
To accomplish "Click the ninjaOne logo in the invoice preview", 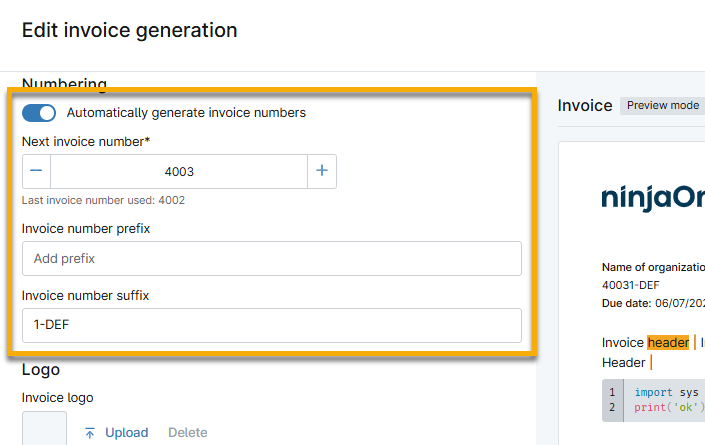I will click(x=653, y=198).
